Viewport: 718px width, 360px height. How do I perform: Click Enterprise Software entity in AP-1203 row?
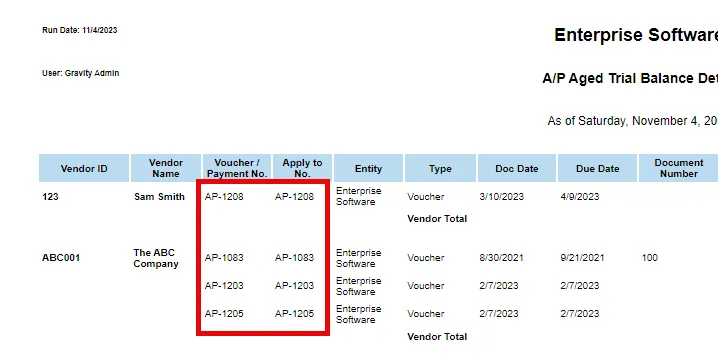[x=359, y=286]
